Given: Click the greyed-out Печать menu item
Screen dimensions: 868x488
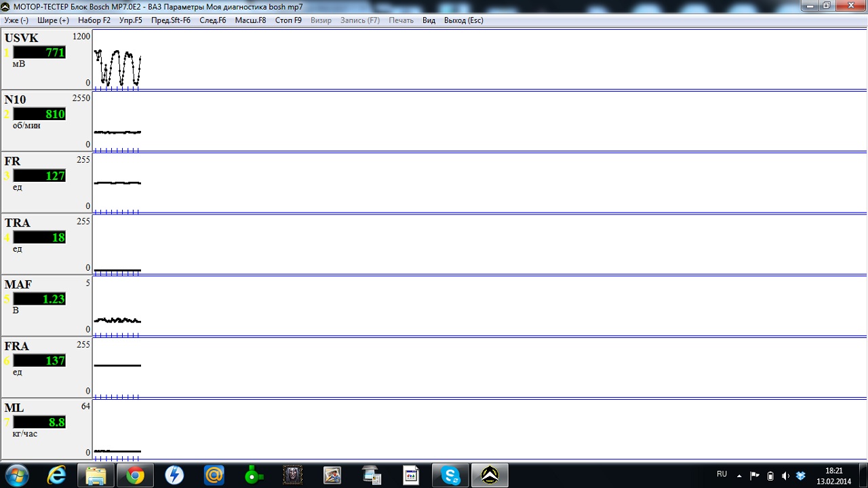Looking at the screenshot, I should tap(401, 20).
